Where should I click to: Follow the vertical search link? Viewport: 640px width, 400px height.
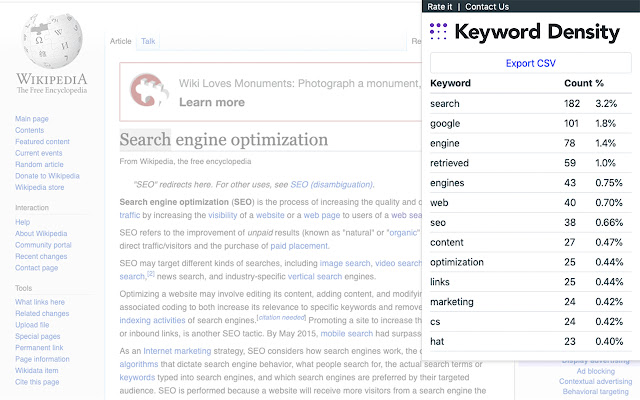point(315,276)
